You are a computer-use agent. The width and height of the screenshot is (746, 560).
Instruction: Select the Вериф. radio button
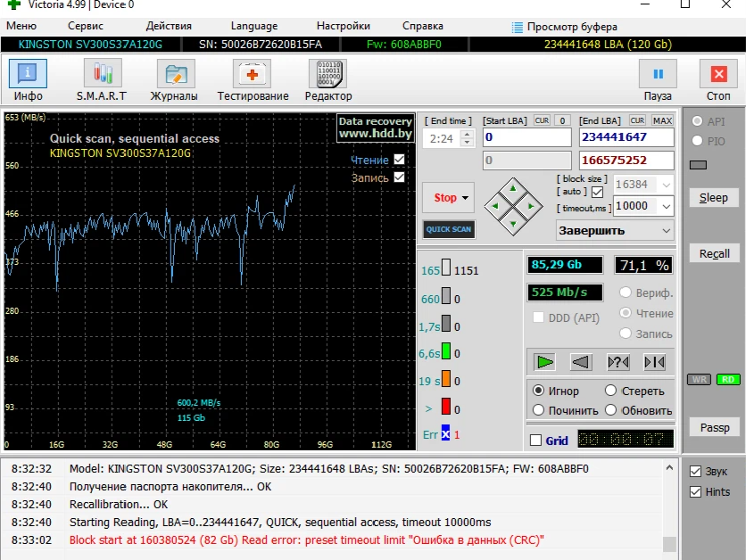tap(626, 292)
